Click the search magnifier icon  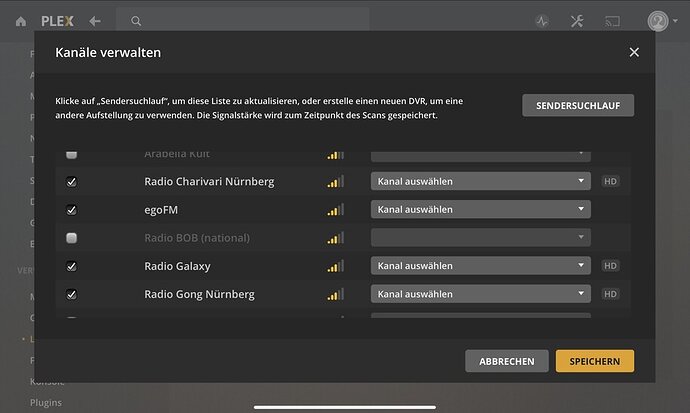[x=136, y=21]
